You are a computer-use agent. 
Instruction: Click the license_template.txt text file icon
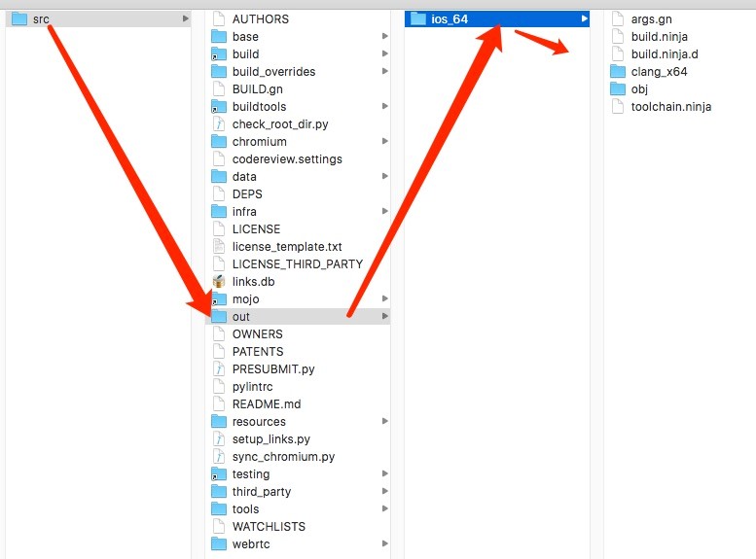click(x=219, y=246)
